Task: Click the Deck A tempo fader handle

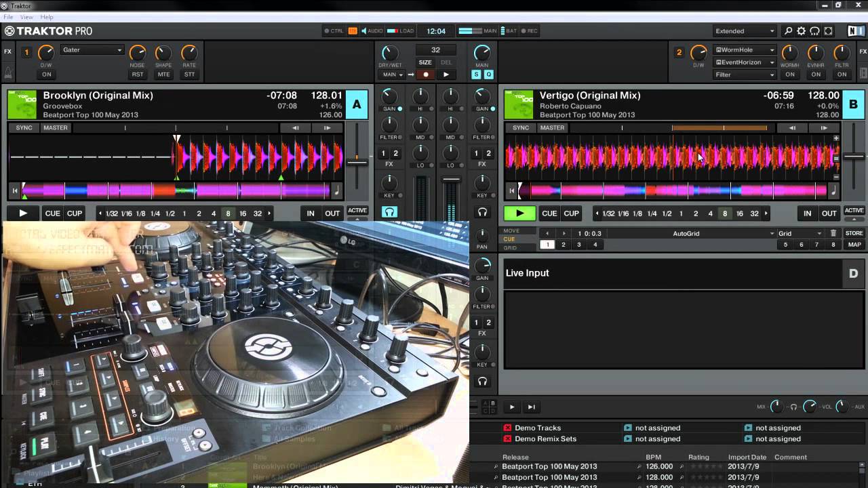Action: (x=357, y=161)
